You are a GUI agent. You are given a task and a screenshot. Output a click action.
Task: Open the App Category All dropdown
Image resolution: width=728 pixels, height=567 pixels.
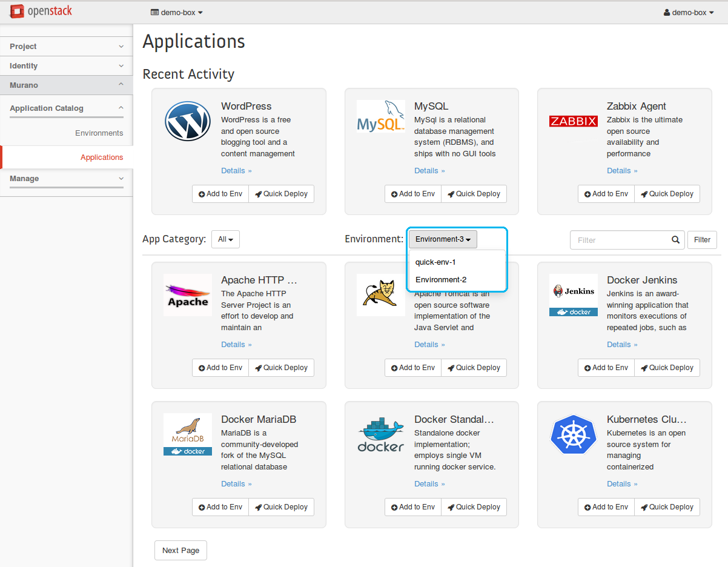[225, 239]
